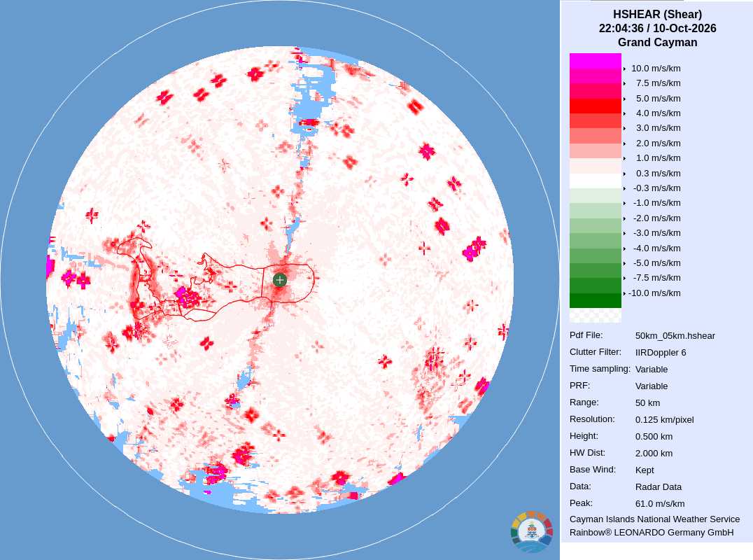
Task: Click the -3.0 m/s/km legend label
Action: pyautogui.click(x=656, y=233)
